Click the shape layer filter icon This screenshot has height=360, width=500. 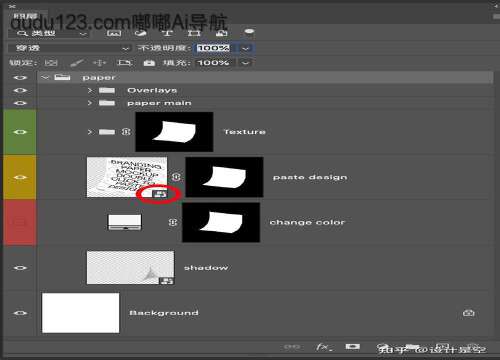(x=194, y=33)
